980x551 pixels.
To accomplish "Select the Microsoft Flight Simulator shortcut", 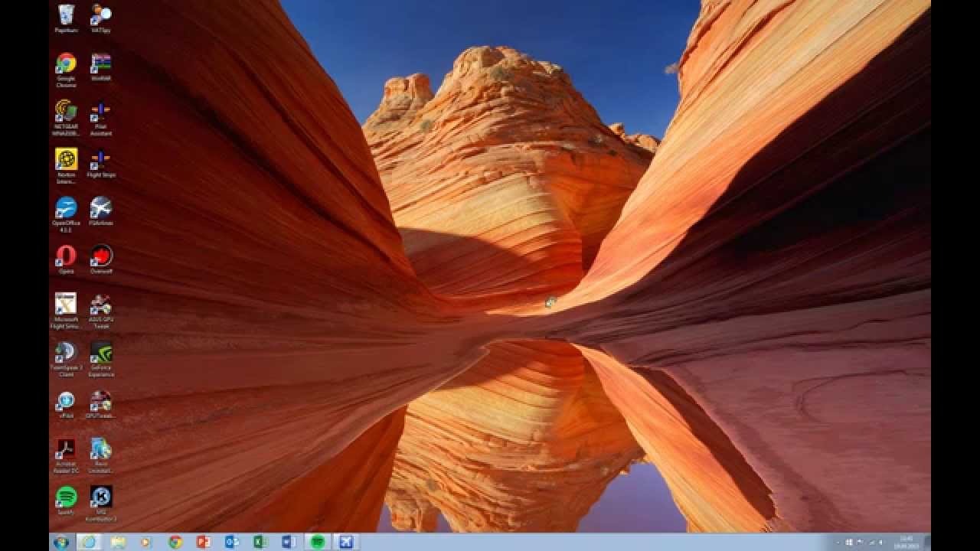I will (66, 311).
